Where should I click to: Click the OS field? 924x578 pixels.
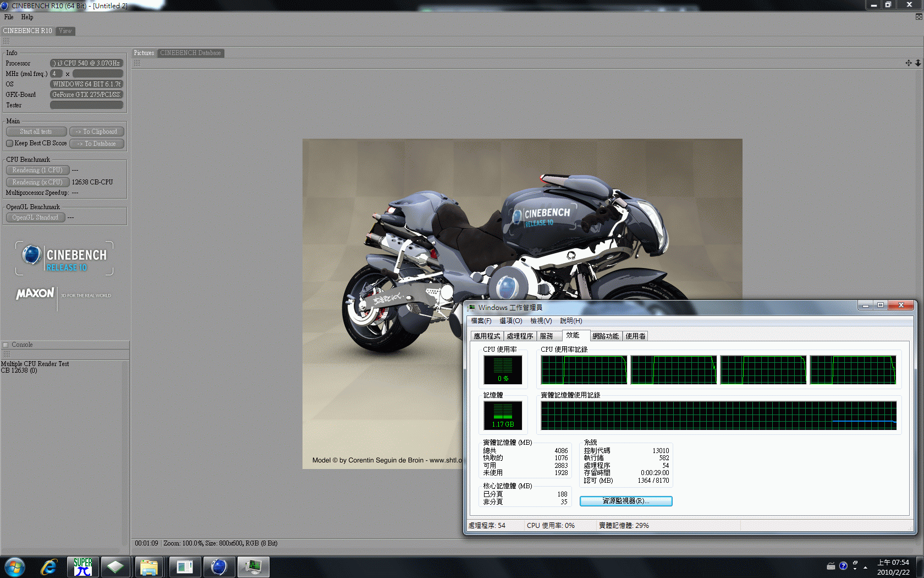[86, 84]
